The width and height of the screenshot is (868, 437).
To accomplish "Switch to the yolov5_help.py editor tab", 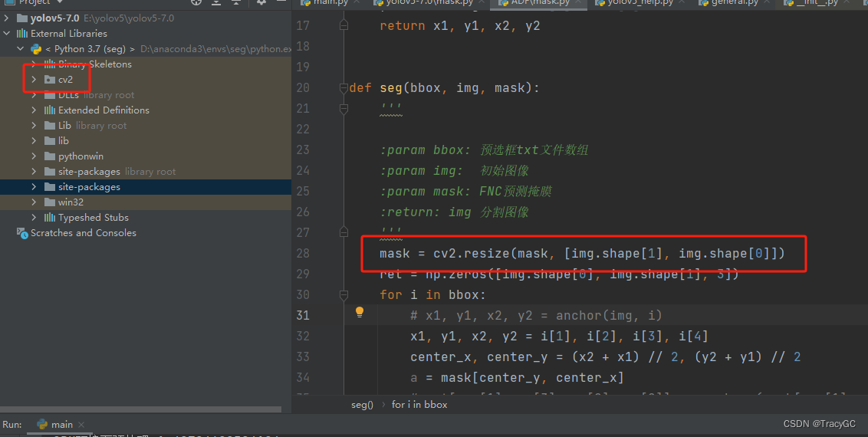I will 640,3.
